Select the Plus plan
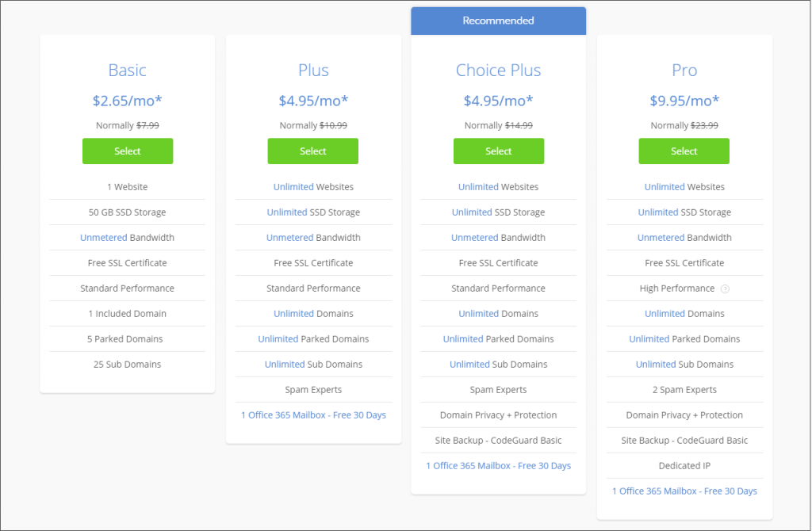This screenshot has height=531, width=812. point(312,151)
